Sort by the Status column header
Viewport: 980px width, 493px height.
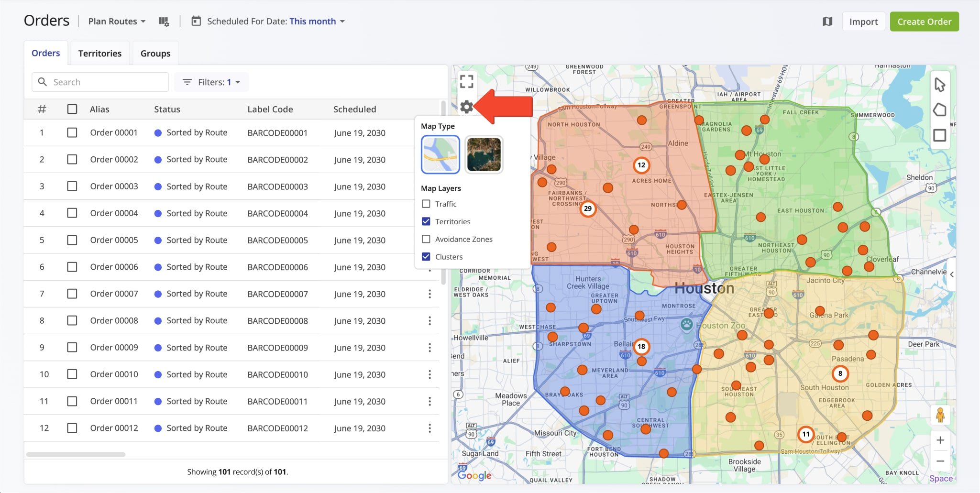coord(167,109)
